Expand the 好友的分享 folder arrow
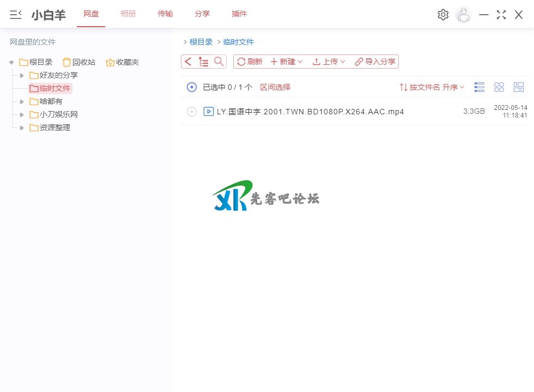This screenshot has width=534, height=392. pyautogui.click(x=22, y=75)
